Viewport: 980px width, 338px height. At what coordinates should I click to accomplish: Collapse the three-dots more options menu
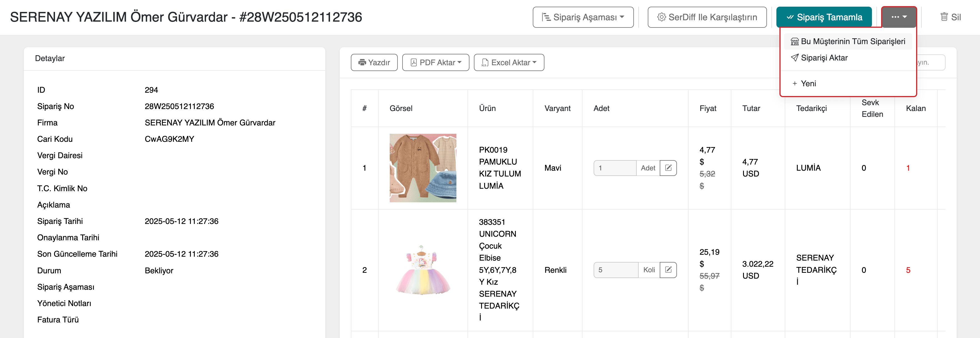pos(899,17)
